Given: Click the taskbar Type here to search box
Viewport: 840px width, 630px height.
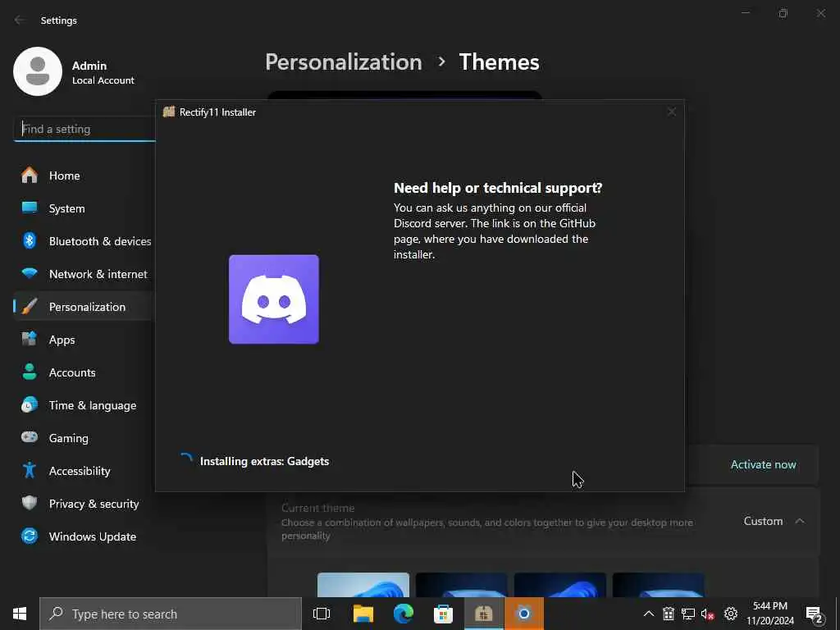Looking at the screenshot, I should tap(171, 614).
